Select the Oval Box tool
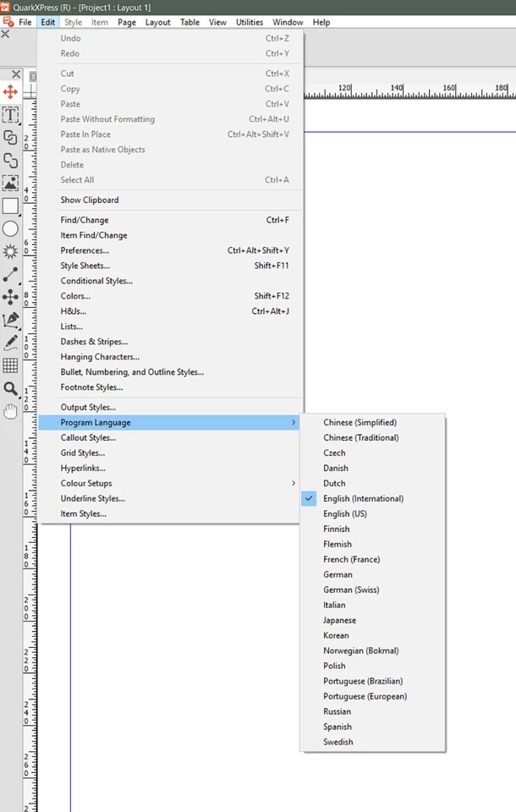This screenshot has width=516, height=812. pyautogui.click(x=10, y=229)
